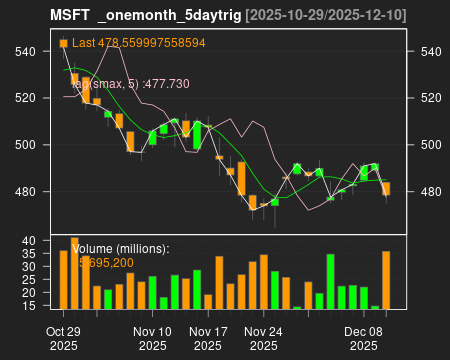Click the 500 label on the right price axis

click(431, 145)
